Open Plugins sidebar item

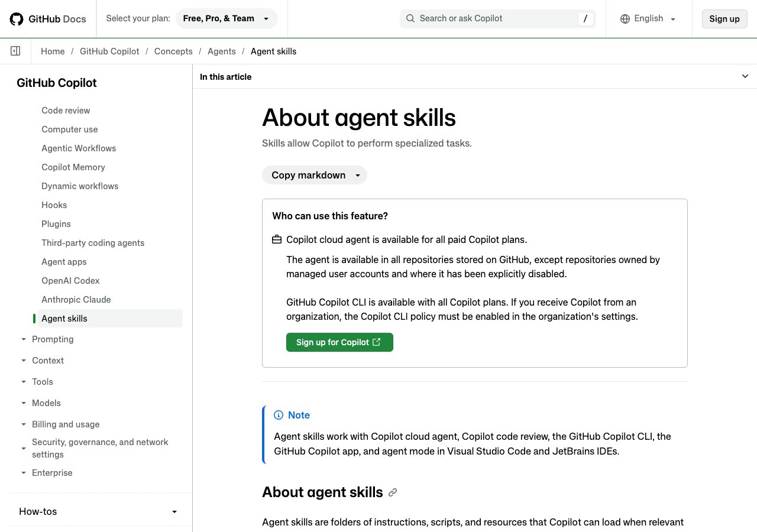[x=56, y=224]
